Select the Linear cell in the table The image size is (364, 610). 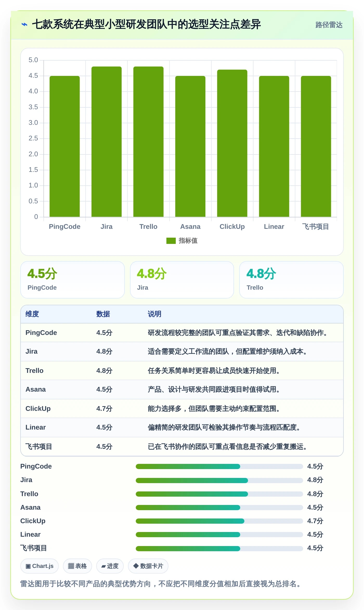pos(36,427)
